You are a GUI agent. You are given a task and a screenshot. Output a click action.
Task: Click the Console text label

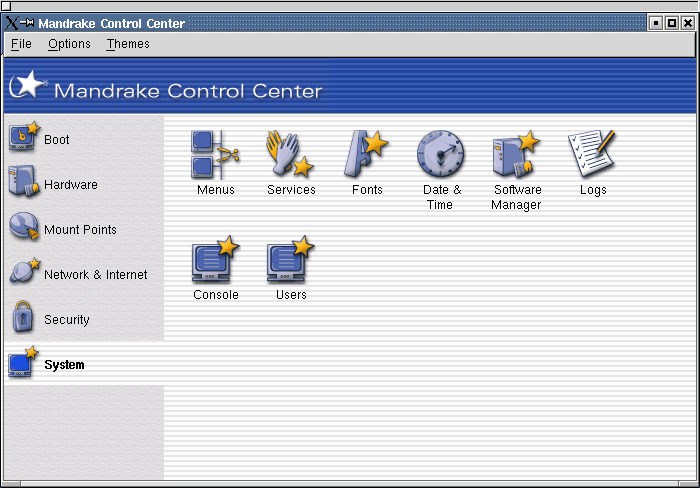(216, 295)
